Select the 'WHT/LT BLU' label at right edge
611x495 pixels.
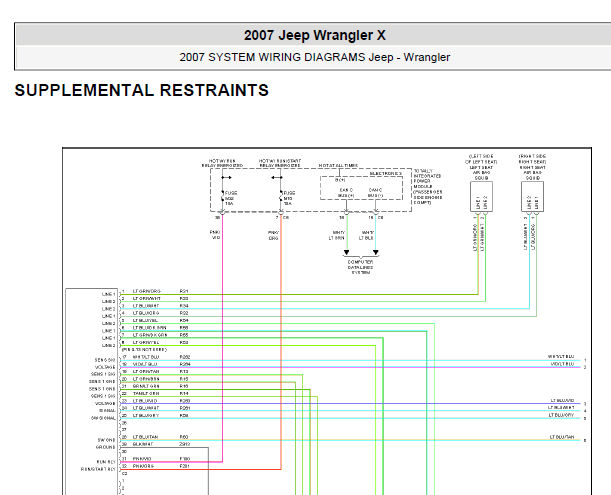point(561,357)
